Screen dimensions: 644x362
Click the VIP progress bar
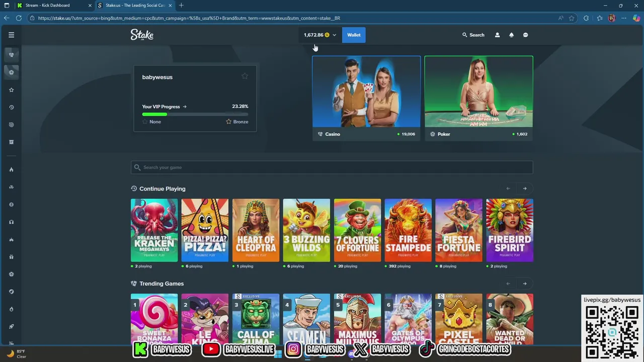[x=195, y=114]
